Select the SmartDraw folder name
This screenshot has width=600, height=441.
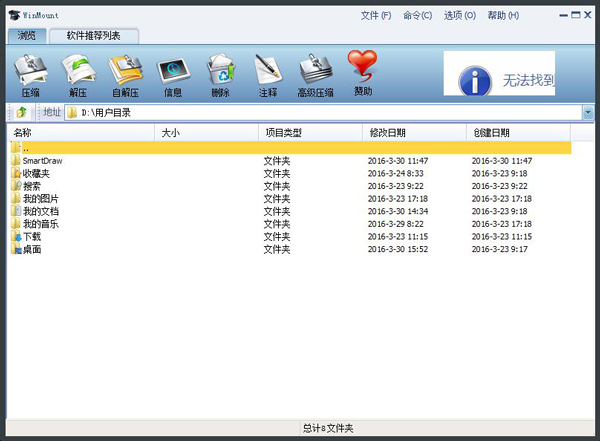tap(42, 161)
